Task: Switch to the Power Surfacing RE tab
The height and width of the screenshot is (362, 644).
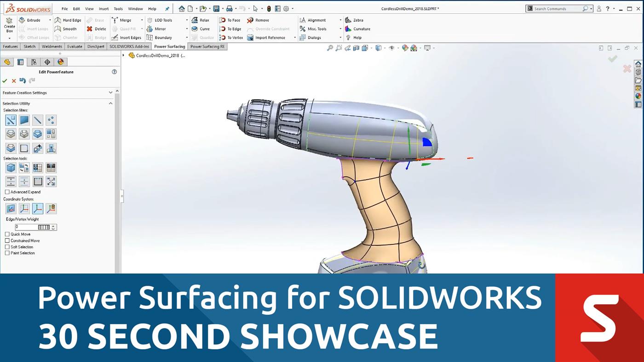Action: point(207,46)
